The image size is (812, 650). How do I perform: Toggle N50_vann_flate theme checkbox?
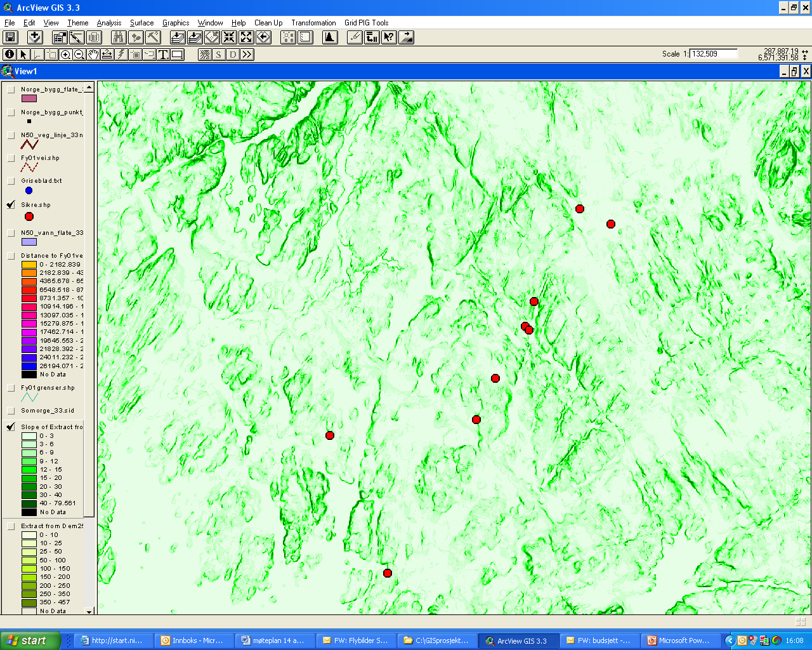coord(11,233)
